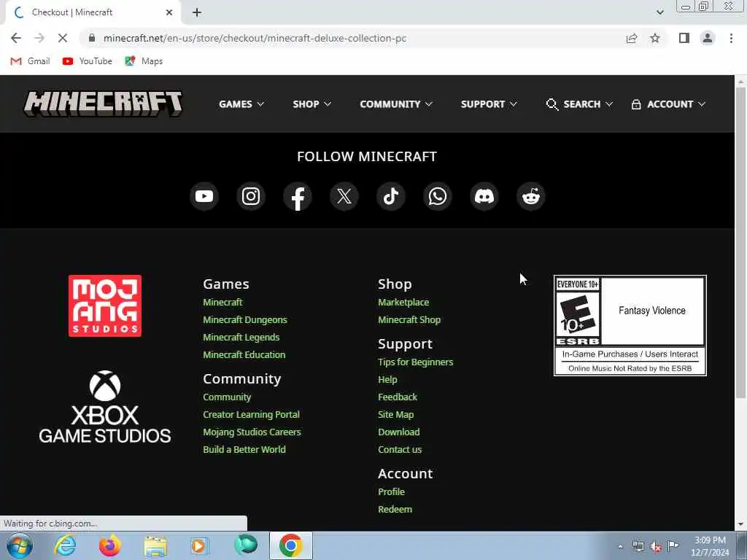Open the Help footer link
This screenshot has height=560, width=747.
pos(387,379)
